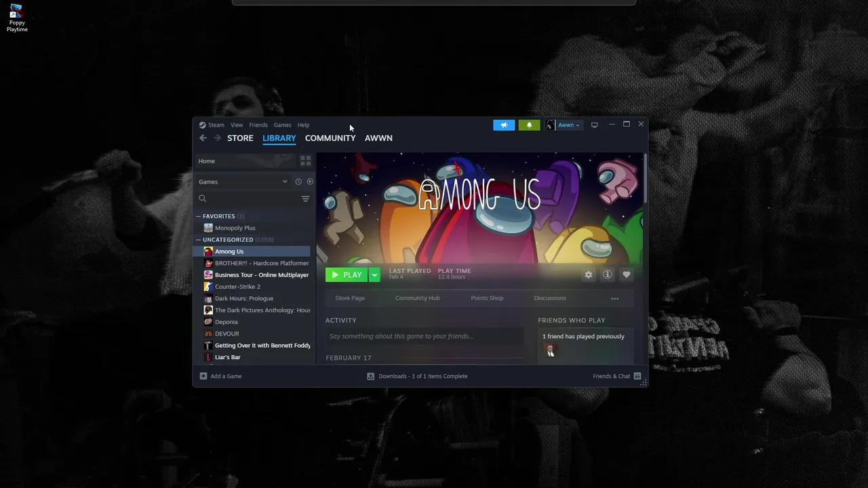Collapse the UNCATEGORIZED category
Viewport: 868px width, 488px height.
click(199, 240)
